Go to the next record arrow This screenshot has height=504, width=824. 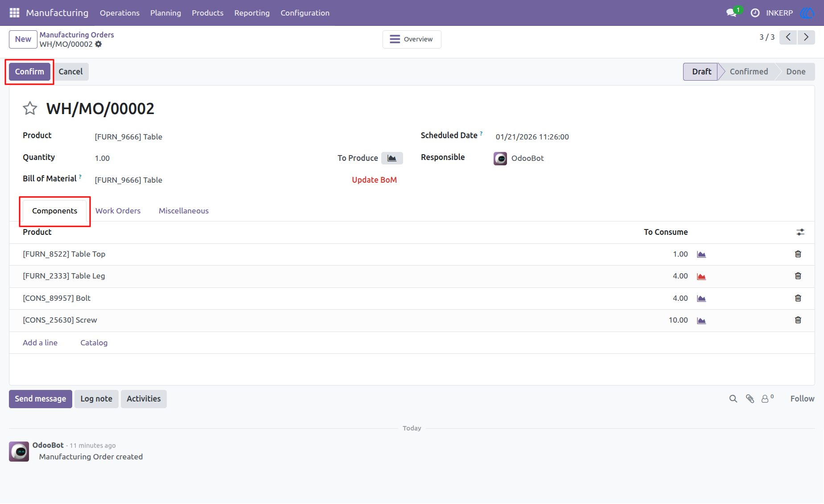[x=806, y=37]
